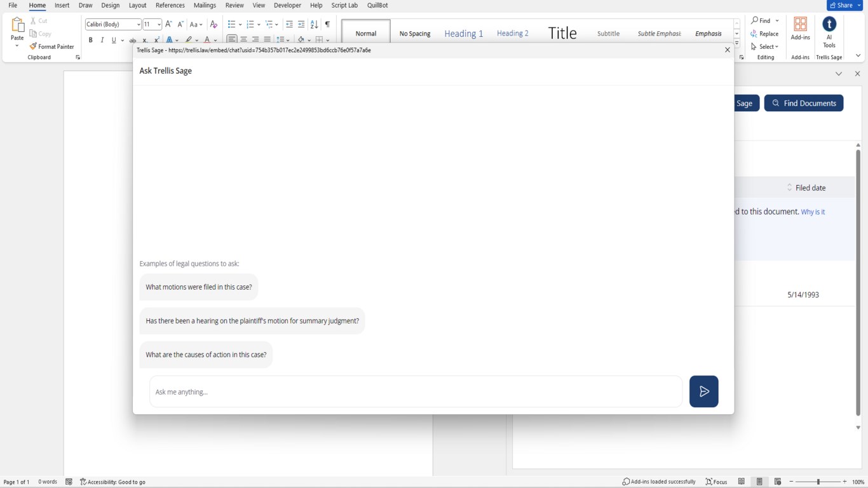Viewport: 868px width, 488px height.
Task: Increase font size with Grow Font icon
Action: point(168,24)
